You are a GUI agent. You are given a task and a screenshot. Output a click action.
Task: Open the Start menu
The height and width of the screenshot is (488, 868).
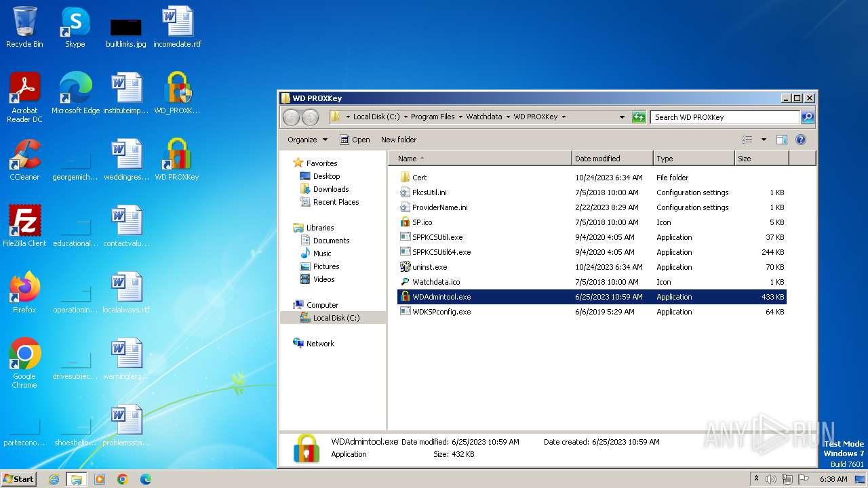19,479
